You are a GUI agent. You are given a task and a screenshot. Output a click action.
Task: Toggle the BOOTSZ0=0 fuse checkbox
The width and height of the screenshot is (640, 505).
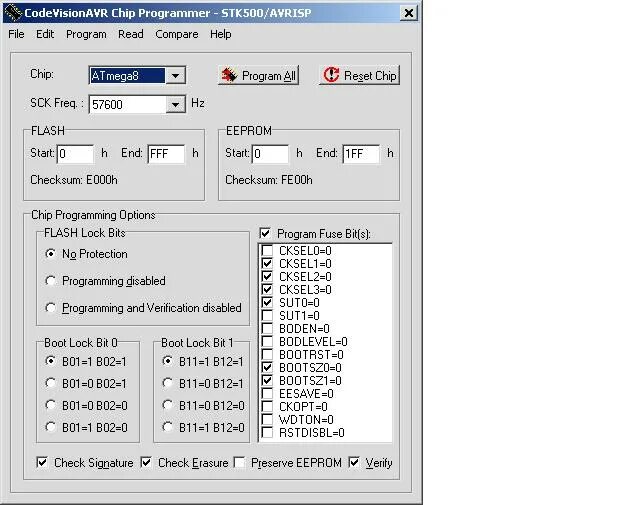point(267,367)
